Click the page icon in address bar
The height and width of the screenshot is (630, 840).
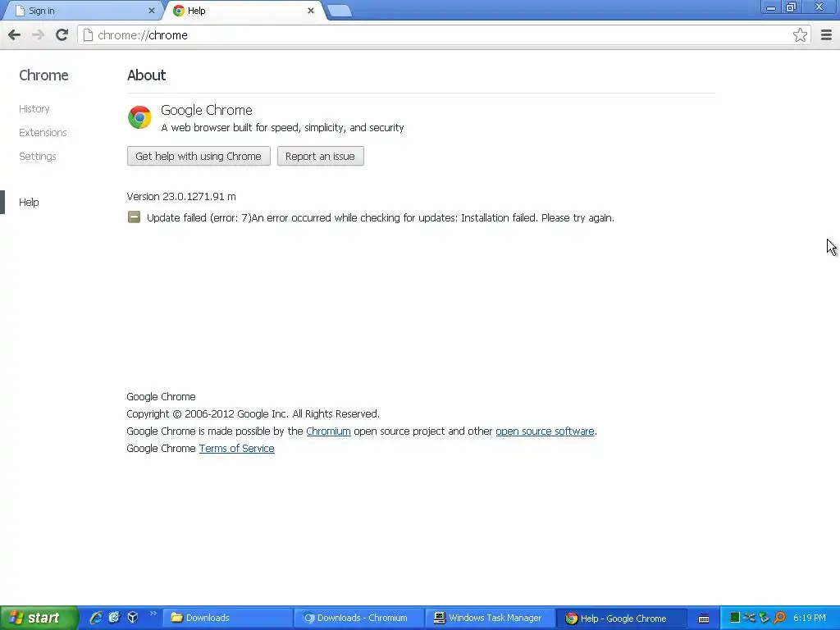pos(88,35)
